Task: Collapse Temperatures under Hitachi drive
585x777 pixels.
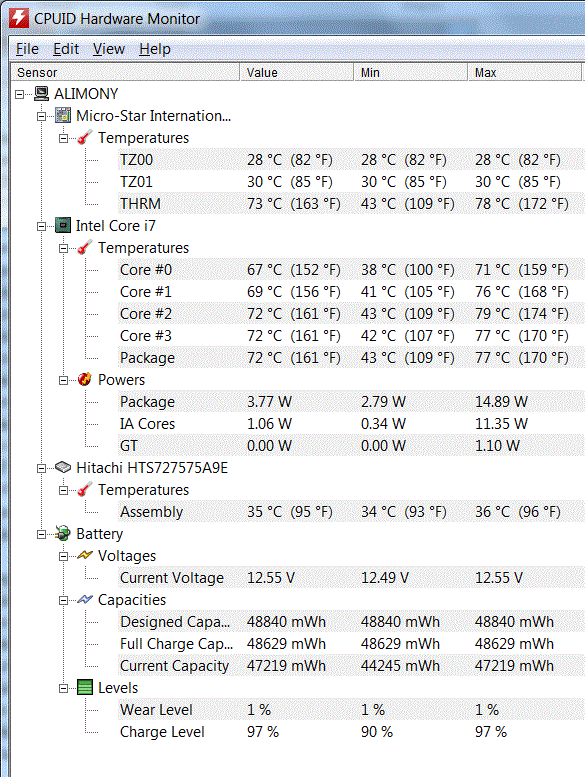Action: pyautogui.click(x=63, y=490)
